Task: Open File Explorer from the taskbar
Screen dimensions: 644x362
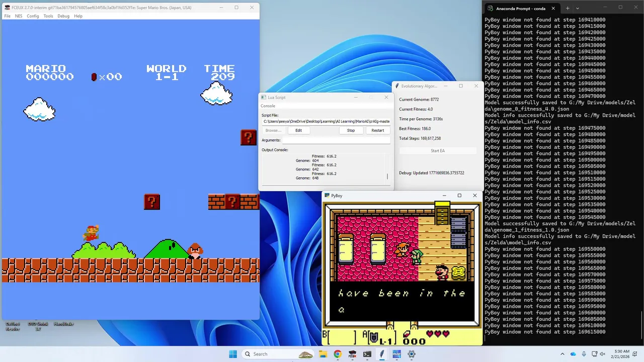Action: (x=323, y=354)
